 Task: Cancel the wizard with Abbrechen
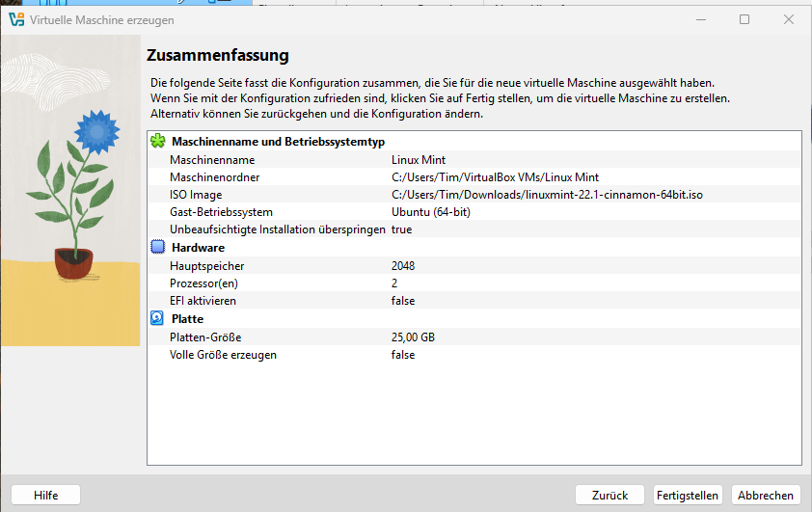tap(766, 495)
